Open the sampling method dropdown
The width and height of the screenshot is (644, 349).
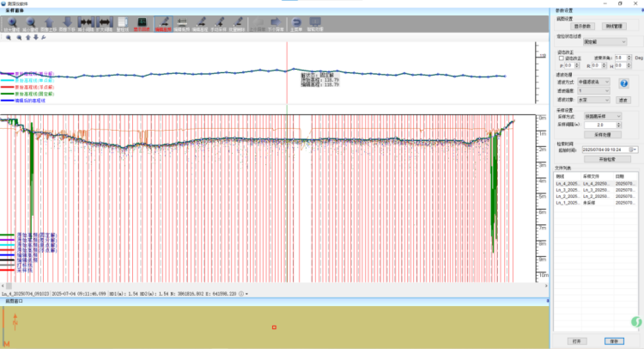[603, 116]
